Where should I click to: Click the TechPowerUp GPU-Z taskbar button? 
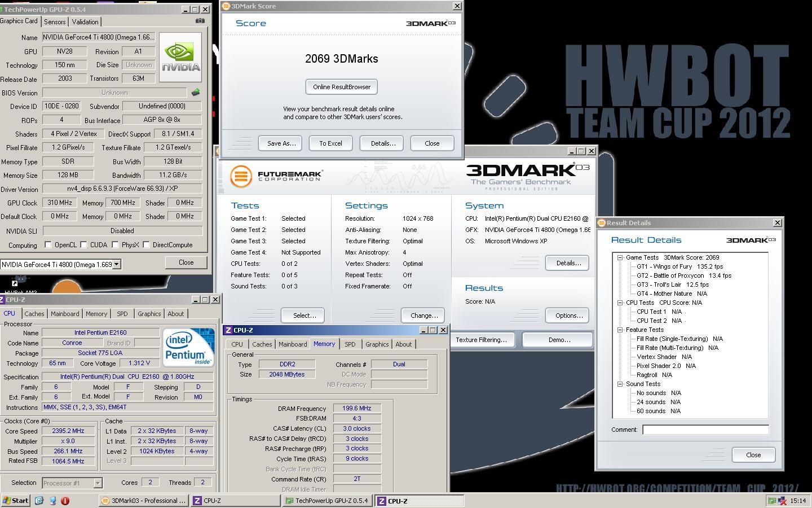(x=326, y=501)
